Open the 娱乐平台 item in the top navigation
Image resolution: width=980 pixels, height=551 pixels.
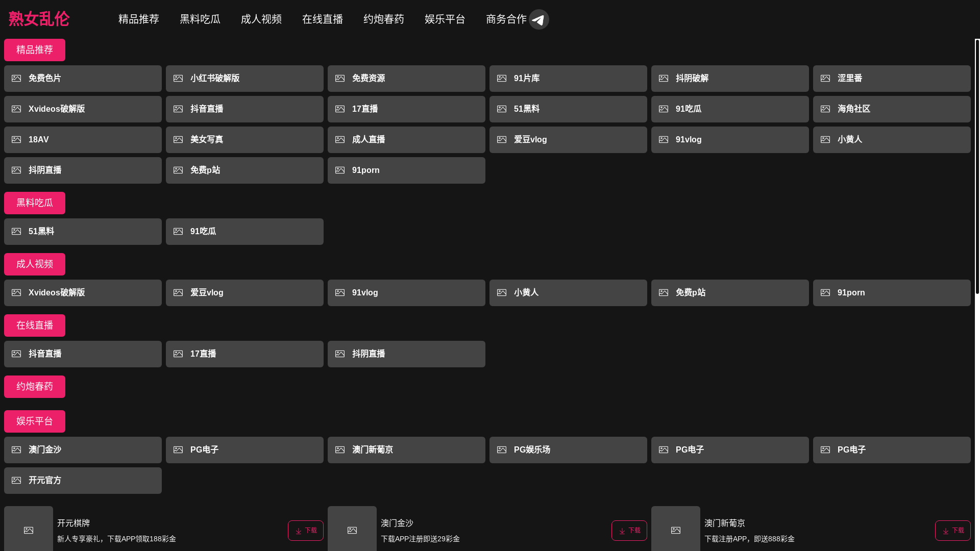(445, 19)
